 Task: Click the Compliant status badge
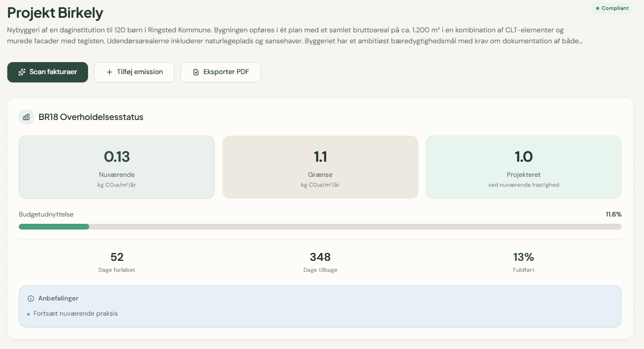(612, 8)
